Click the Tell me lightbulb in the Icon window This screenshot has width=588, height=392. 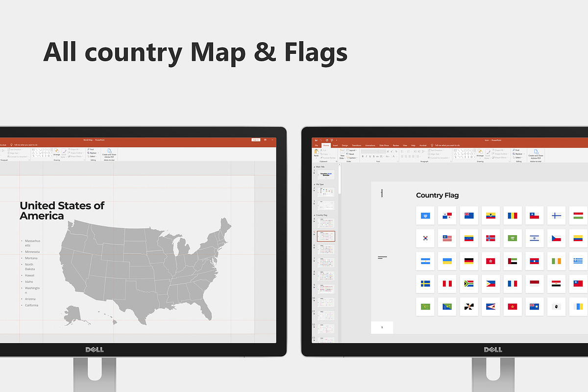click(432, 145)
